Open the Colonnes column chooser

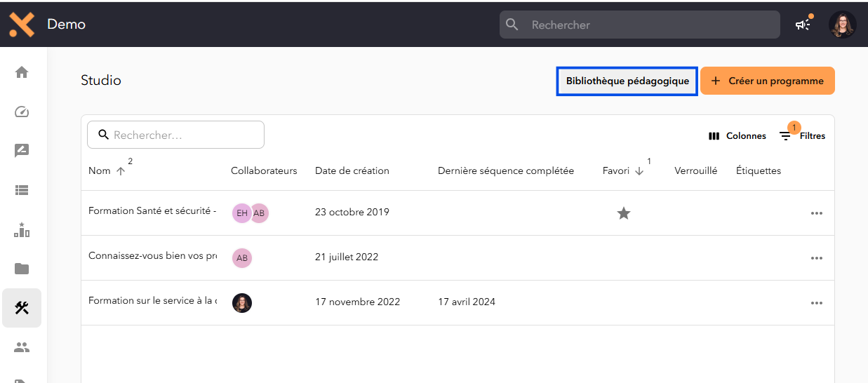coord(737,136)
